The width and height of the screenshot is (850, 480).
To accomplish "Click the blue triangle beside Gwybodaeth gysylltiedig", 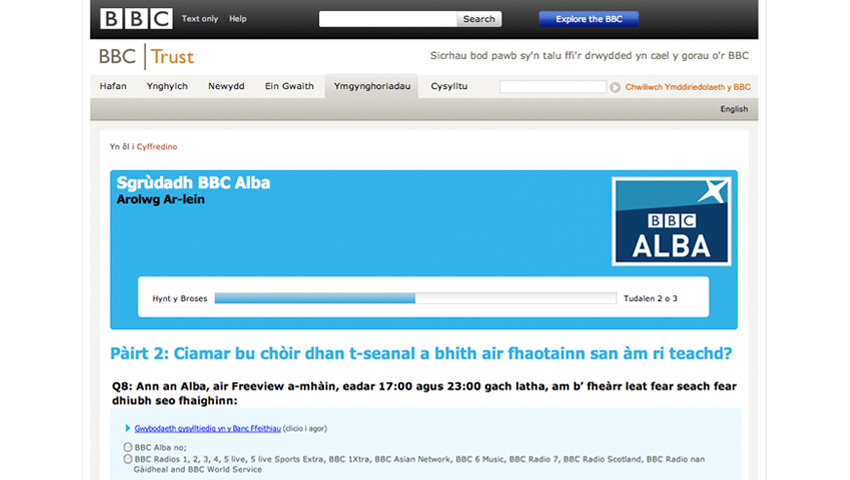I will click(128, 428).
